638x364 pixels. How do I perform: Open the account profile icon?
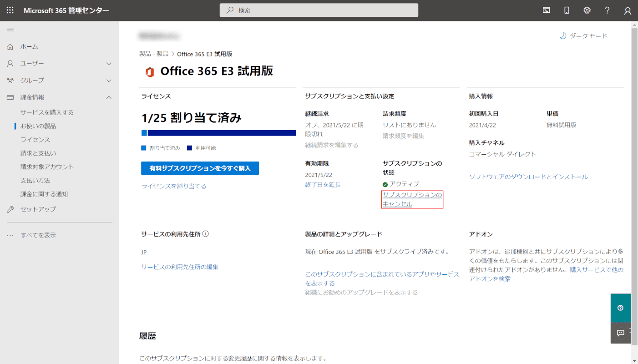[x=628, y=11]
